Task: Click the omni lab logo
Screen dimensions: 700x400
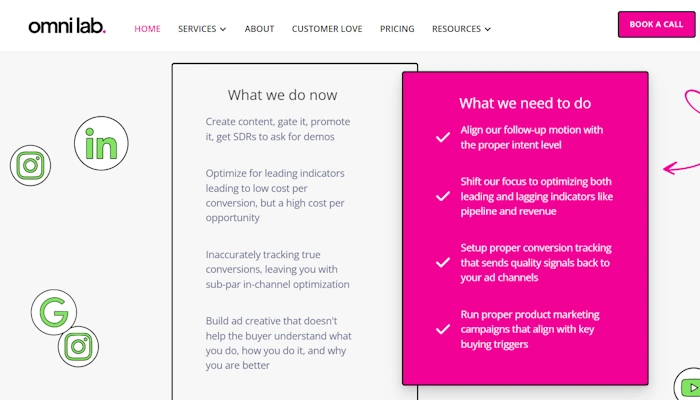Action: (x=67, y=27)
